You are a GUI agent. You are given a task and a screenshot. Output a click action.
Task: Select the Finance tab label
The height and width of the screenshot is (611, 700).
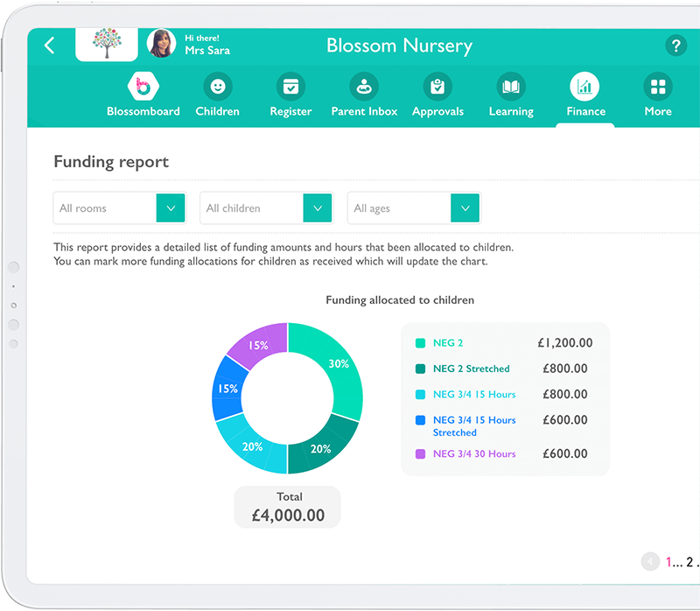(x=585, y=111)
